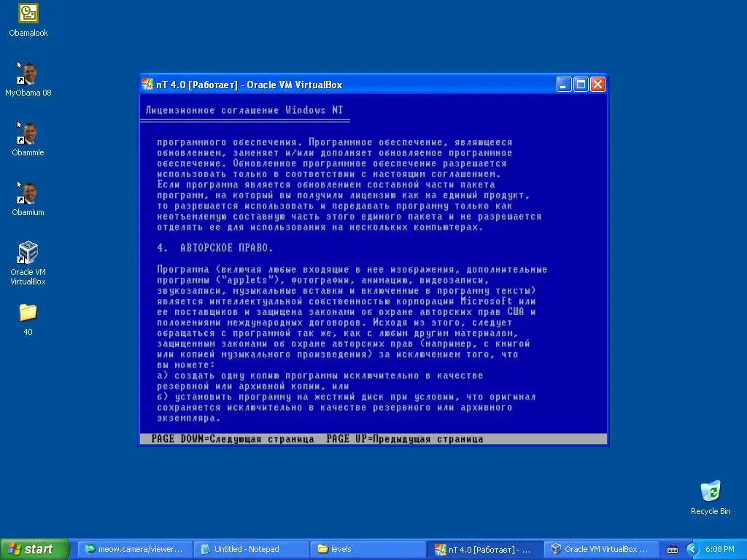Click the line 'вы можете:'

186,365
